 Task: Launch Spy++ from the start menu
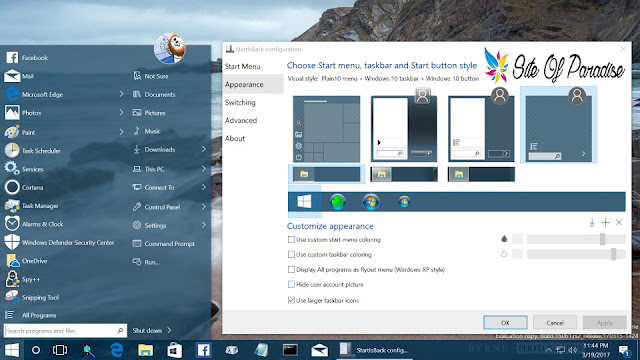[22, 279]
